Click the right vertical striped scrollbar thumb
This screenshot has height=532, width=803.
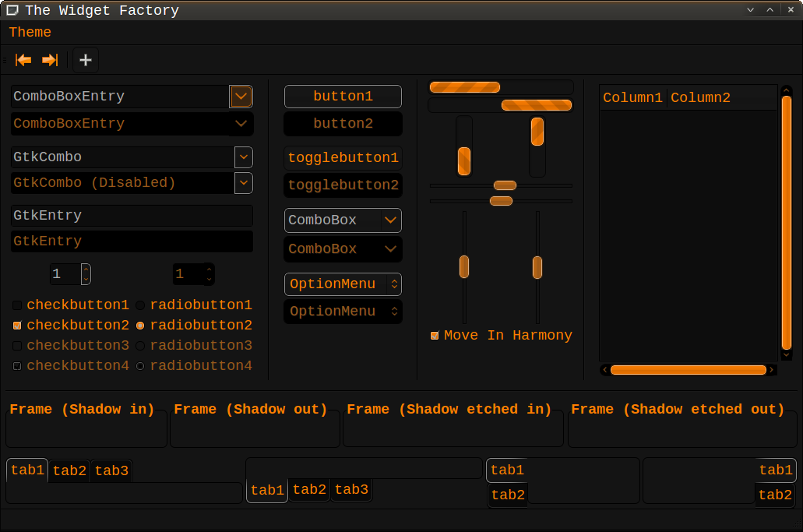click(537, 132)
